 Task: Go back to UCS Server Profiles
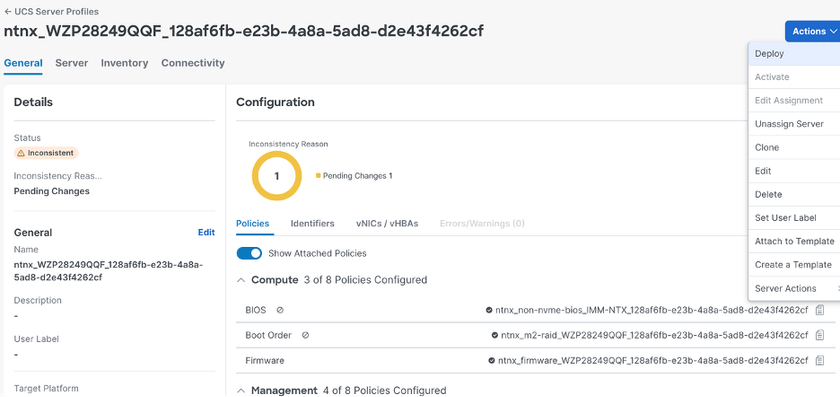point(51,11)
